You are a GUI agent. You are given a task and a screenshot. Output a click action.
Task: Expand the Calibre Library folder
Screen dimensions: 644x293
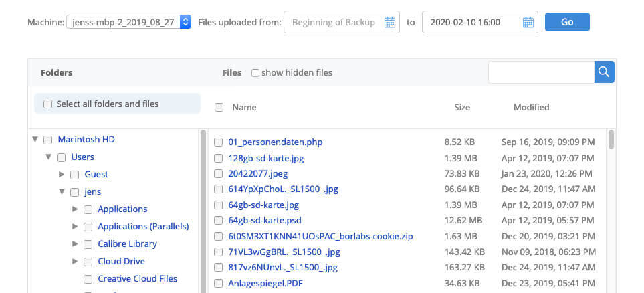(75, 244)
